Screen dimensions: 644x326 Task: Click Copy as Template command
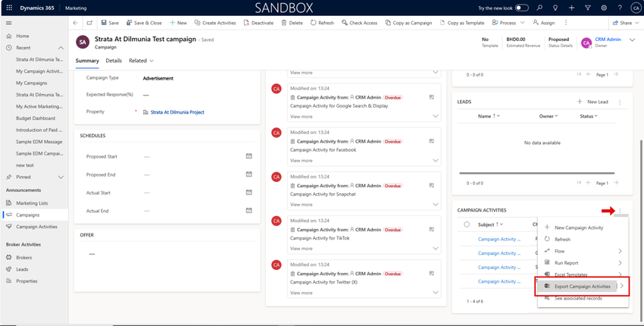(x=462, y=23)
